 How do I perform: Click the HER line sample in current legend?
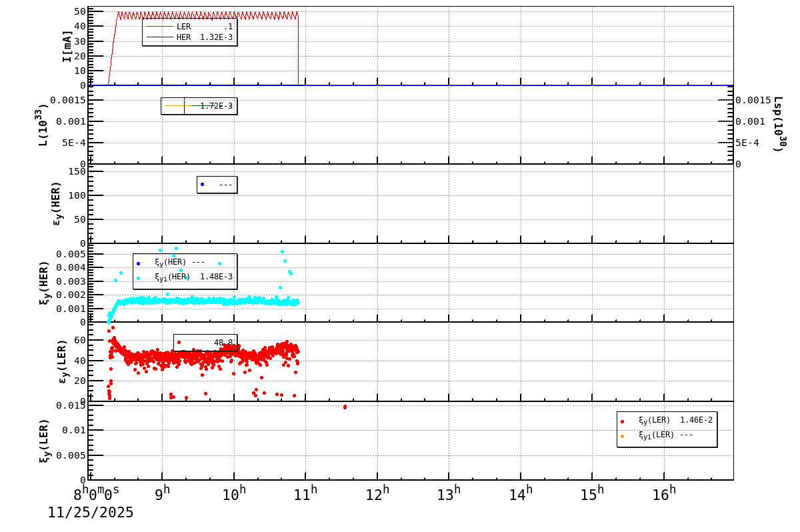pos(159,37)
